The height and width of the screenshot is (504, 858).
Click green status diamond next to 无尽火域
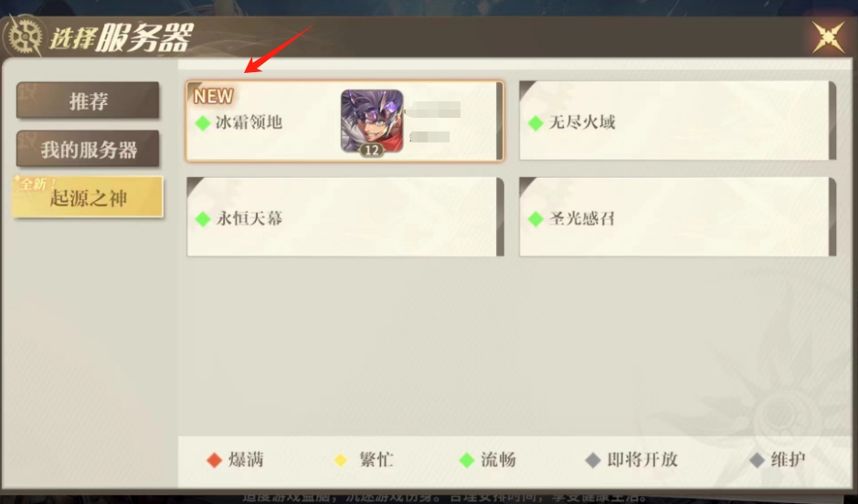click(x=535, y=123)
